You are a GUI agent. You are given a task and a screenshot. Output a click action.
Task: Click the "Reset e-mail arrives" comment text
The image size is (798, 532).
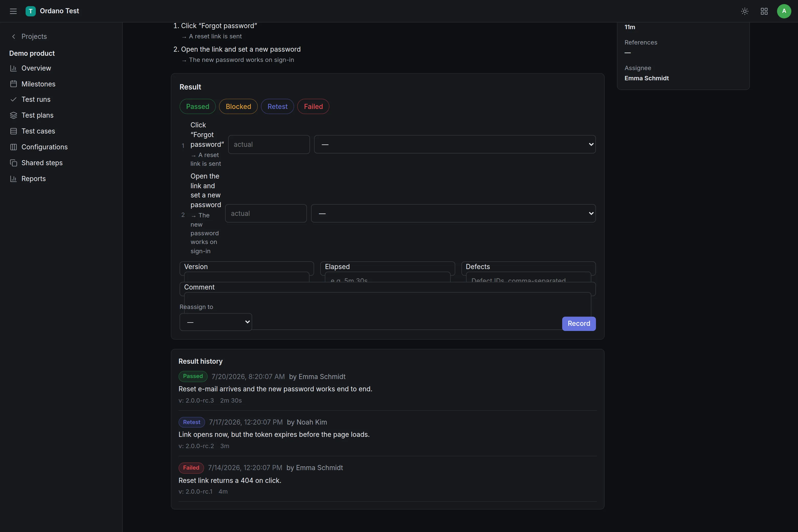275,389
